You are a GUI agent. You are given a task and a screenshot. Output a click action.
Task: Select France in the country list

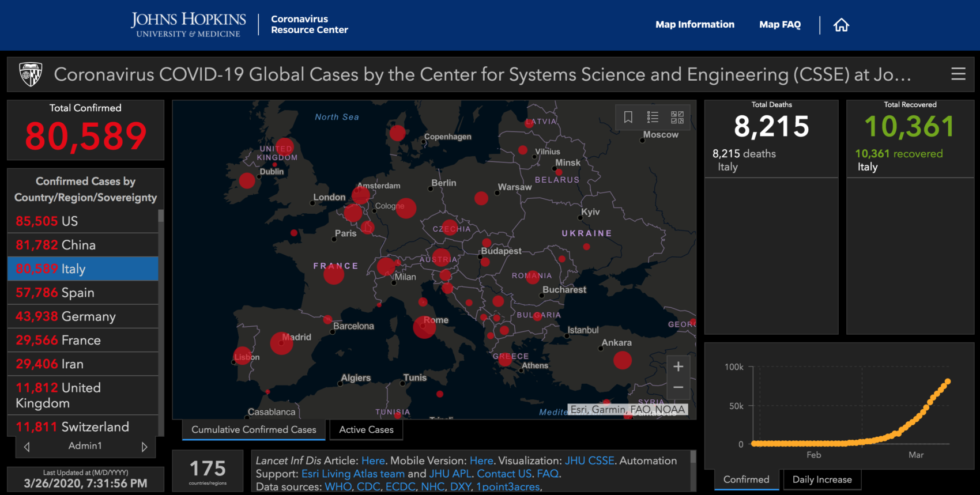coord(82,340)
